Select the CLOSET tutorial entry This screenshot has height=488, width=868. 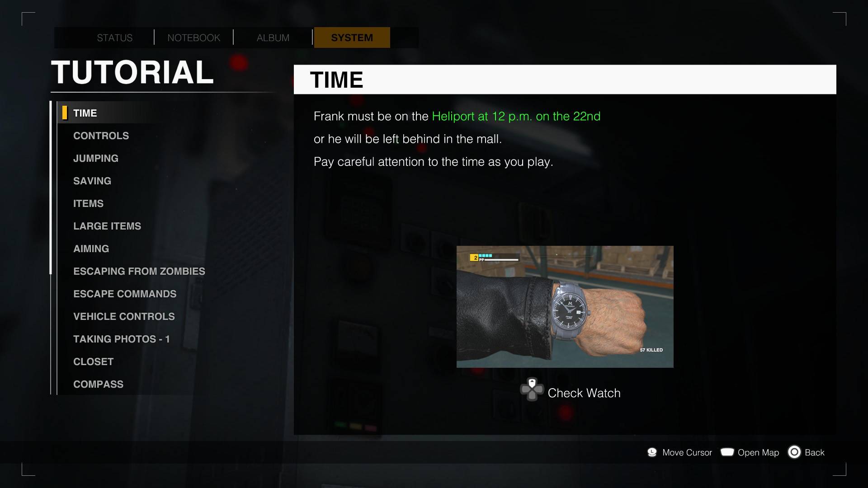[x=93, y=361]
